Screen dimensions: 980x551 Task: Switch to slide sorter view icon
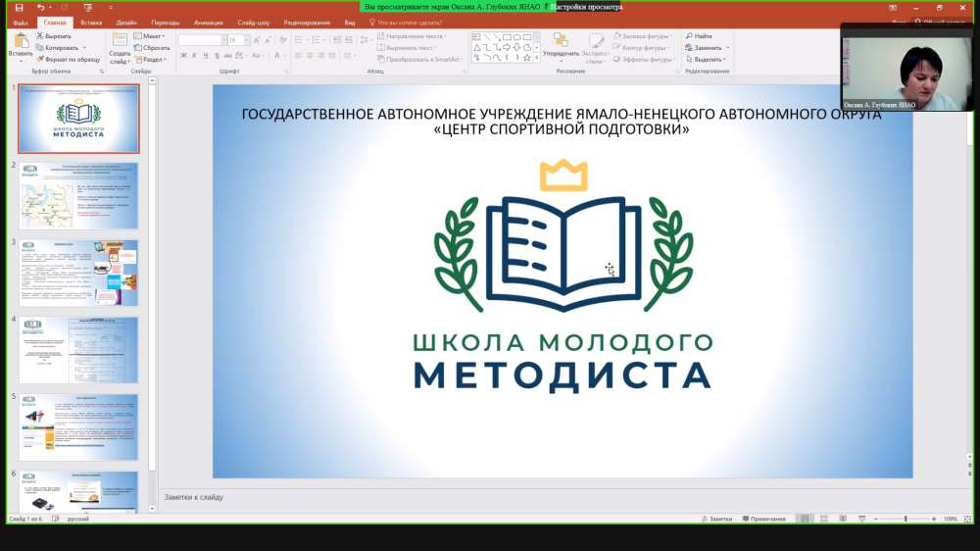point(824,519)
